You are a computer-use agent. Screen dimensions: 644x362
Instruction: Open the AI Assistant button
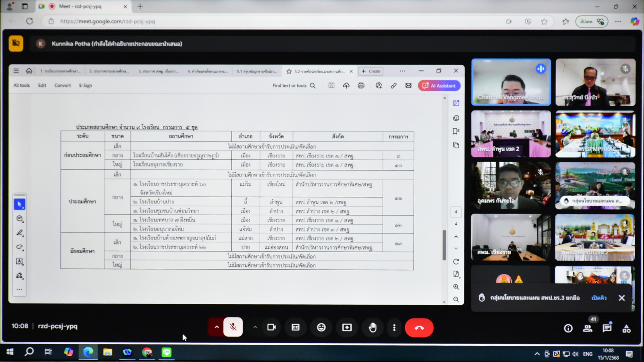coord(439,86)
